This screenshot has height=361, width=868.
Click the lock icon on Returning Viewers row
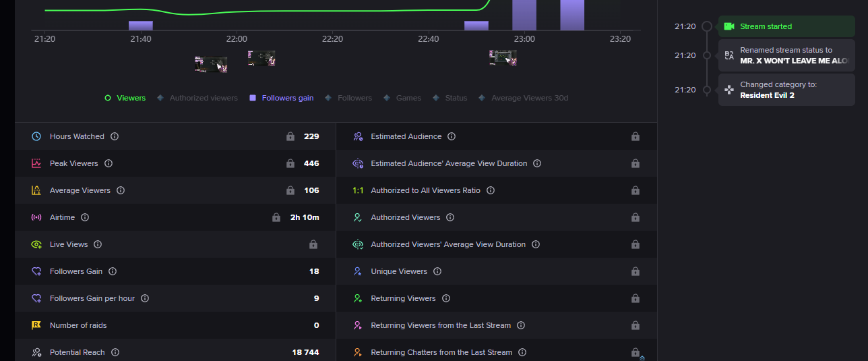click(x=635, y=298)
